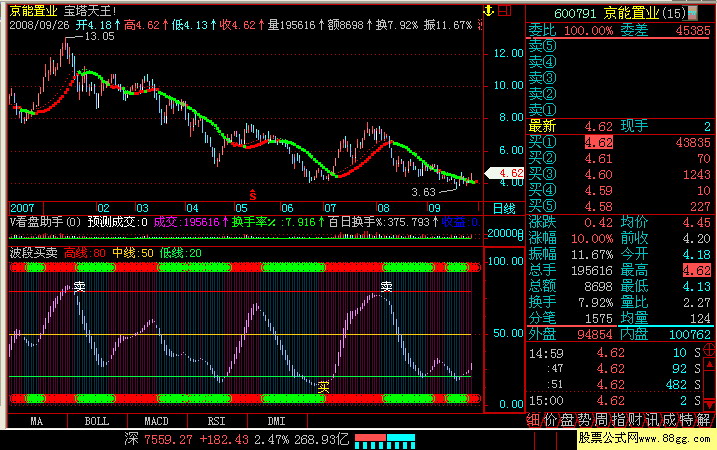Open the 指 index tab
717x450 pixels.
(618, 420)
